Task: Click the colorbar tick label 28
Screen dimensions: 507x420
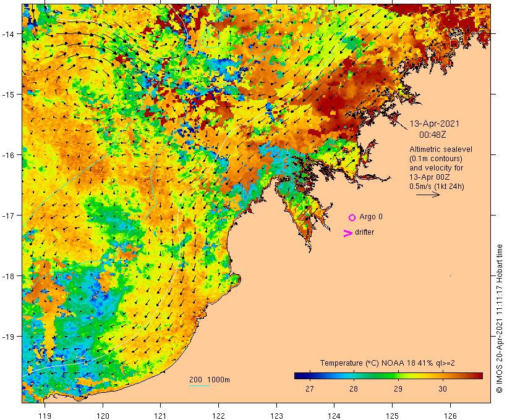Action: tap(354, 388)
